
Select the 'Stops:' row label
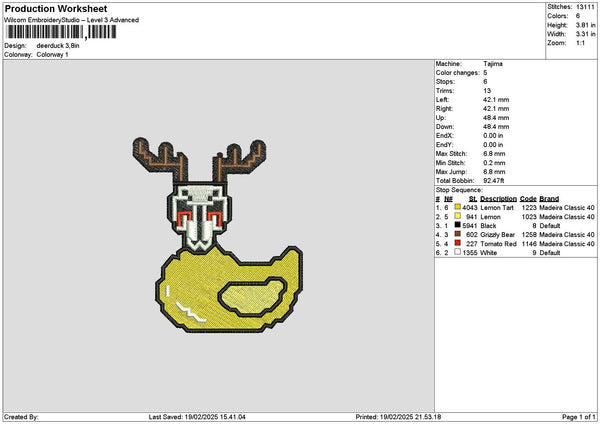445,82
